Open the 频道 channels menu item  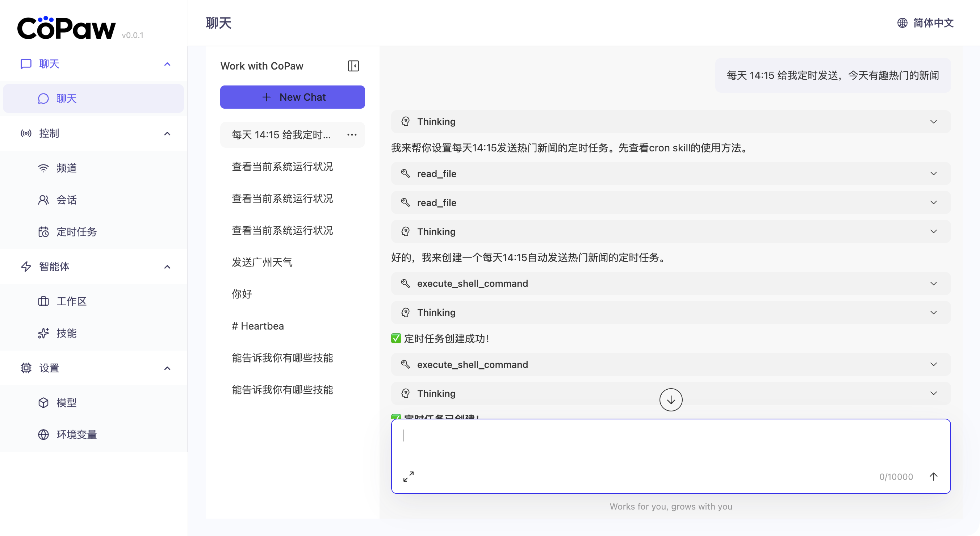coord(66,168)
